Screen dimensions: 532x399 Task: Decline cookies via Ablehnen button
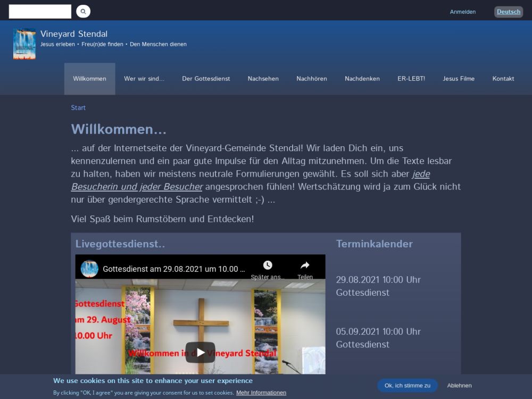459,386
